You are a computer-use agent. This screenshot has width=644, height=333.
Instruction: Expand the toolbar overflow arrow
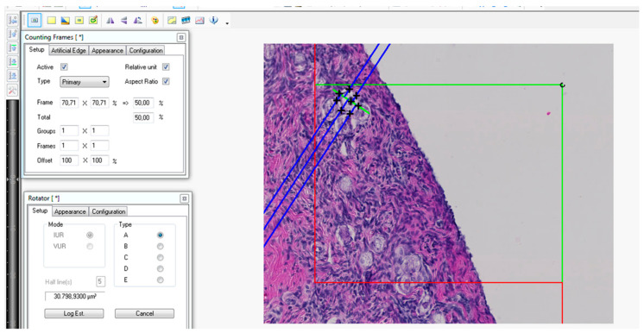(227, 23)
